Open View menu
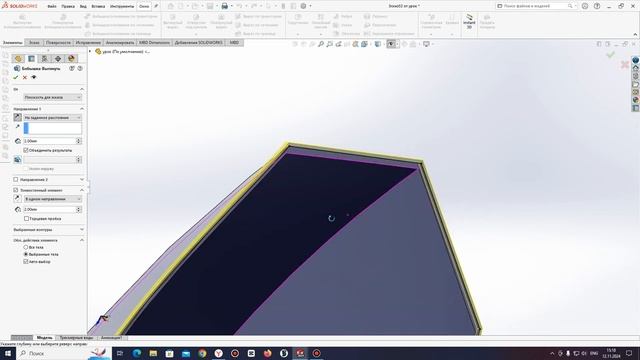Viewport: 640px width, 360px height. point(83,7)
